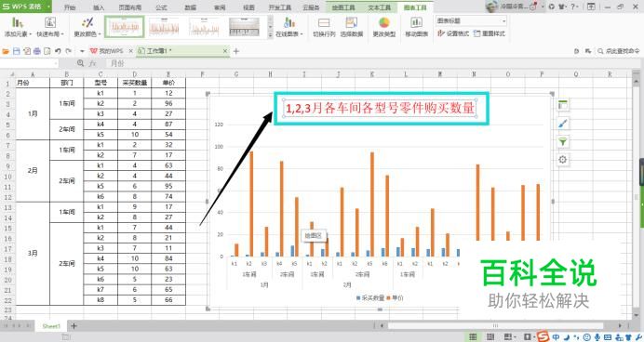Click column header G
Screen dimensions: 644x342
click(236, 74)
